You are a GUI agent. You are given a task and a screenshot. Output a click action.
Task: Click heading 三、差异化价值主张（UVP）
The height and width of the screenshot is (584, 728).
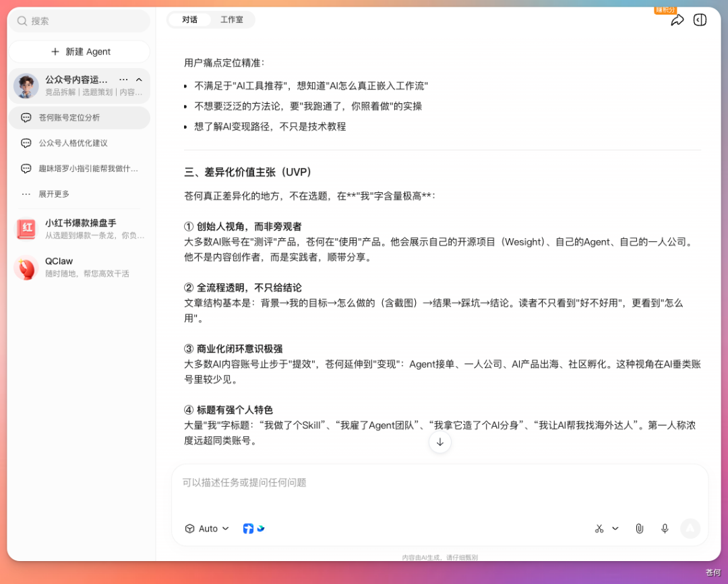pyautogui.click(x=248, y=173)
